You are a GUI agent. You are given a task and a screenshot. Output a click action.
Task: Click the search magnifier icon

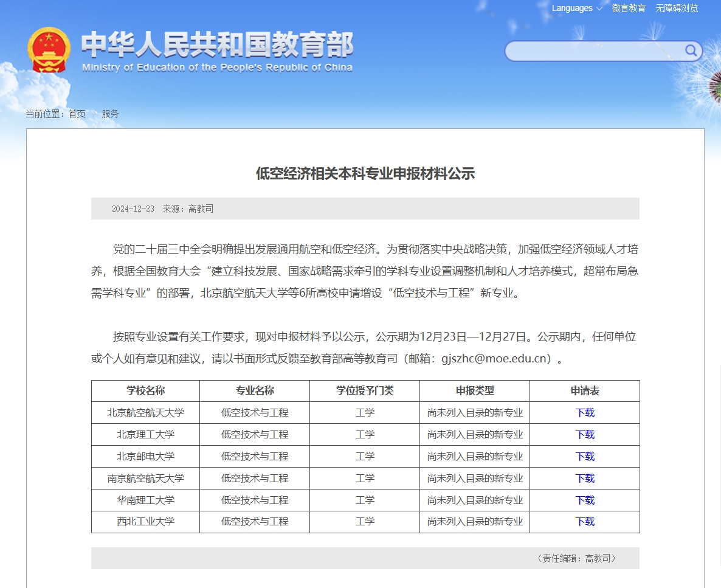691,50
